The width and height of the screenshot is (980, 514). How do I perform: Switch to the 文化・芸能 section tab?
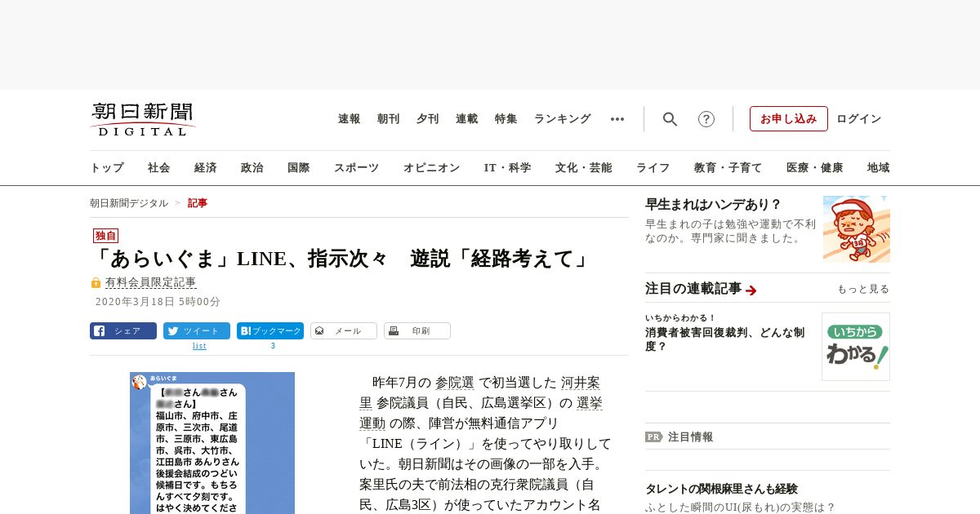[x=584, y=168]
